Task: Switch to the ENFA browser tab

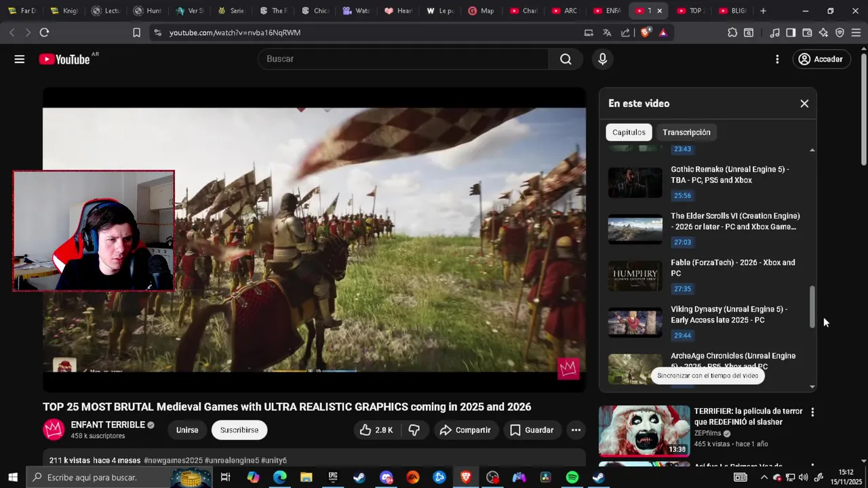Action: point(607,11)
